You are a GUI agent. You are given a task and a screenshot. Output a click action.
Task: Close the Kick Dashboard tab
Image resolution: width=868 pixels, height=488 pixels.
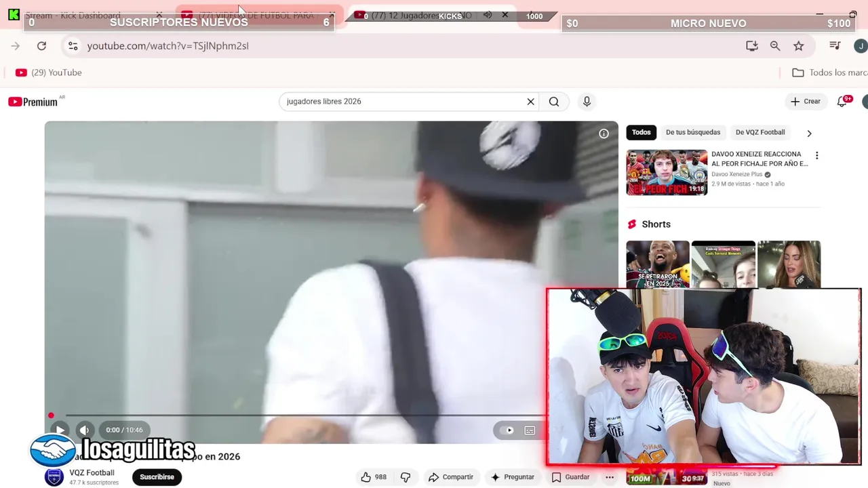159,15
